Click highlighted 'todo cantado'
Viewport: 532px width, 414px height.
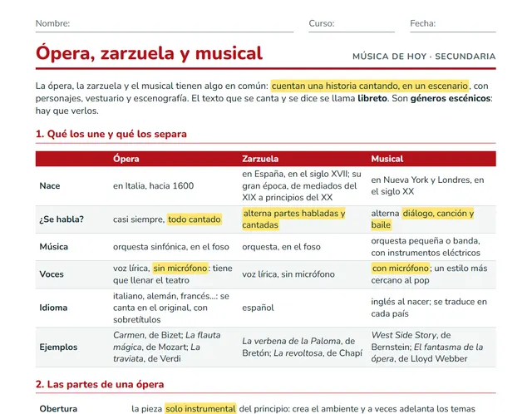click(195, 219)
